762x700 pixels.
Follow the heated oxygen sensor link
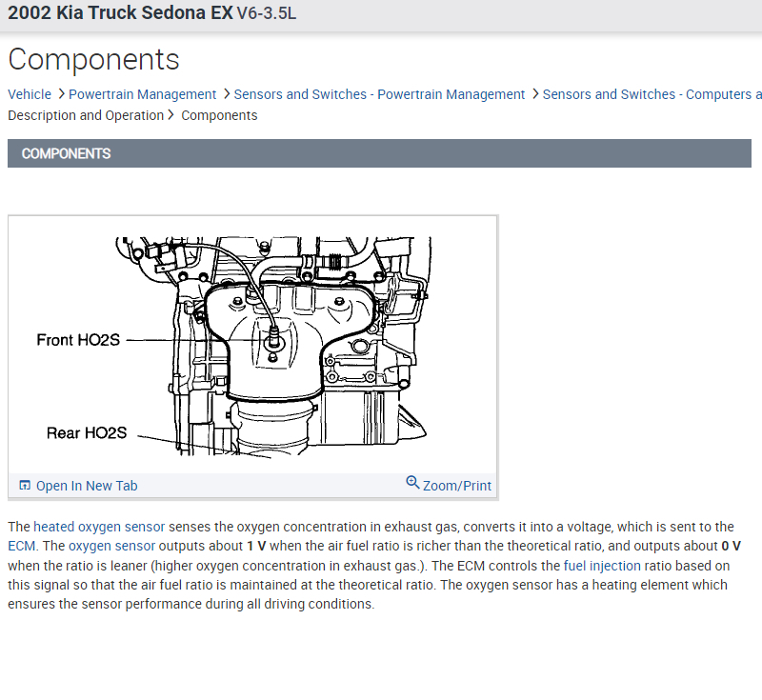click(x=99, y=527)
